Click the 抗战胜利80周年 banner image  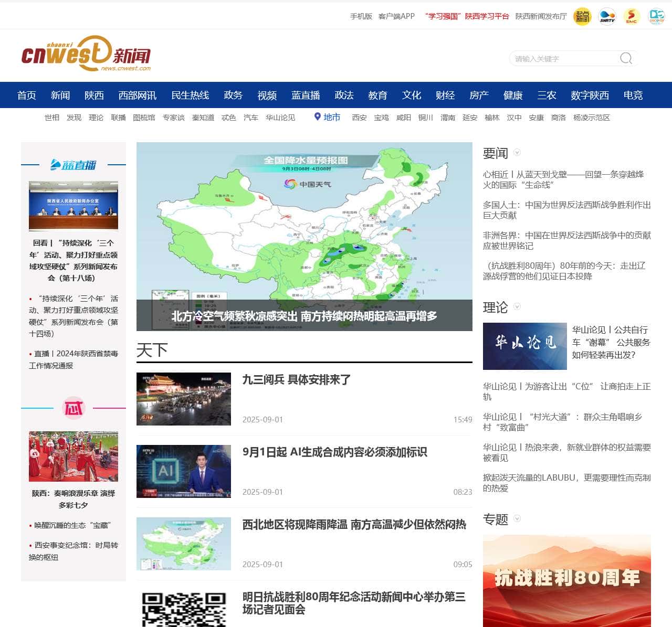pyautogui.click(x=567, y=577)
